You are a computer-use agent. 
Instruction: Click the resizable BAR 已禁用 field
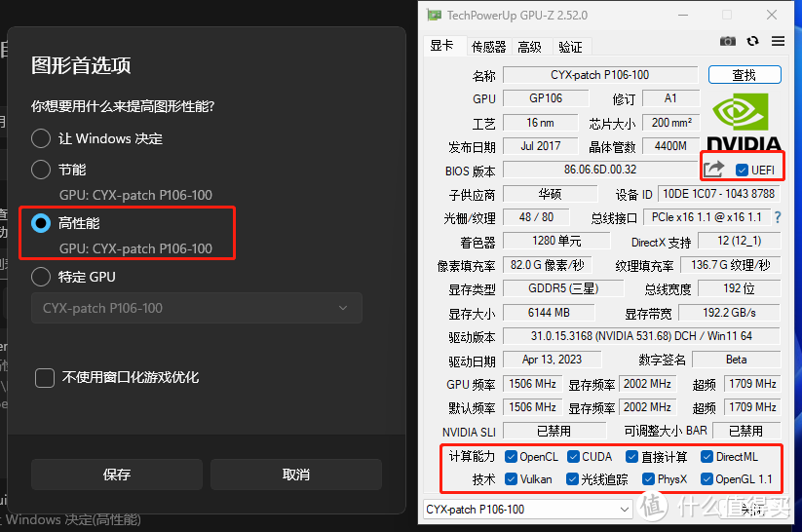[x=746, y=432]
